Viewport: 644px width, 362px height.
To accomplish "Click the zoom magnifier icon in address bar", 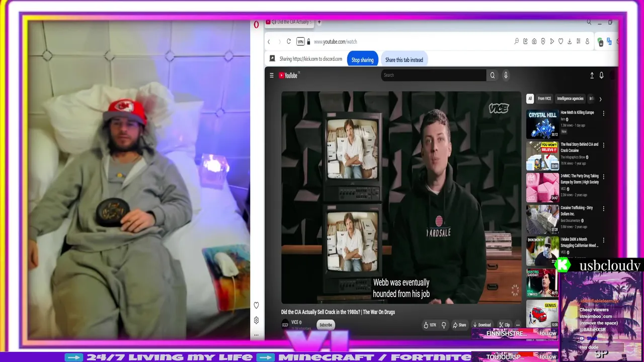I will 516,42.
